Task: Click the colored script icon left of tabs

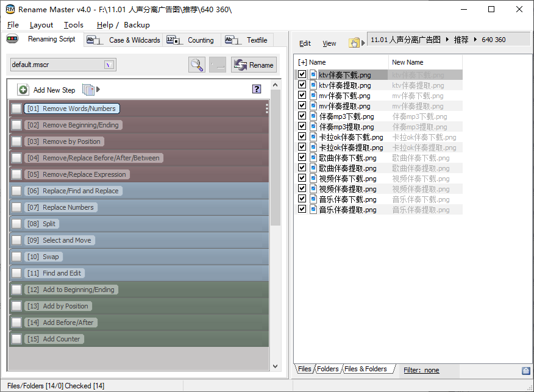Action: click(13, 39)
